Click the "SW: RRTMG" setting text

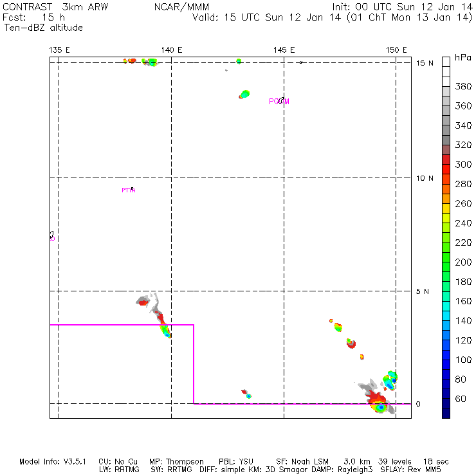(171, 470)
